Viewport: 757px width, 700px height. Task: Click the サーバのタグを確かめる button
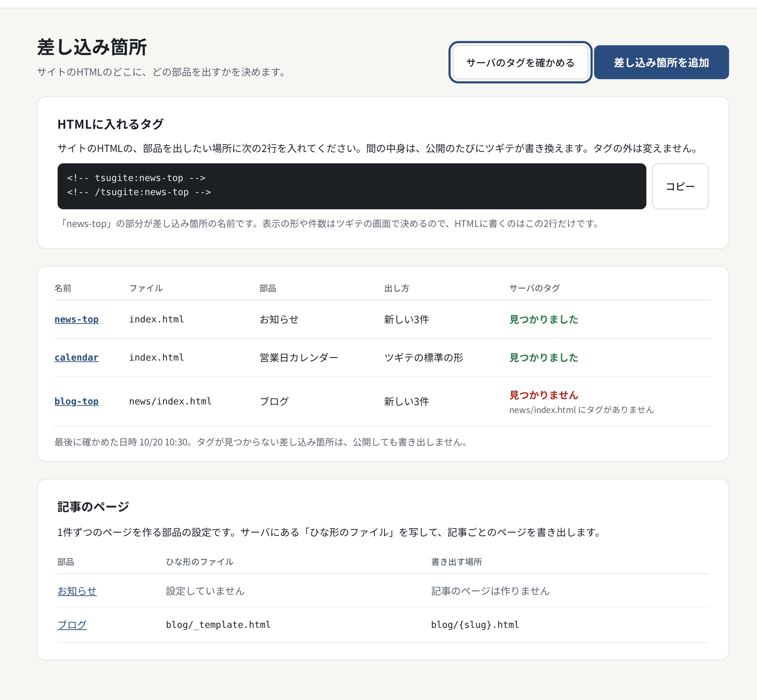(x=520, y=62)
